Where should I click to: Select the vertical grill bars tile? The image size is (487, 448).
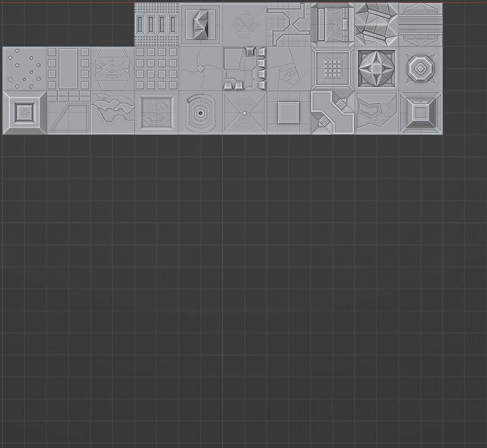[156, 24]
